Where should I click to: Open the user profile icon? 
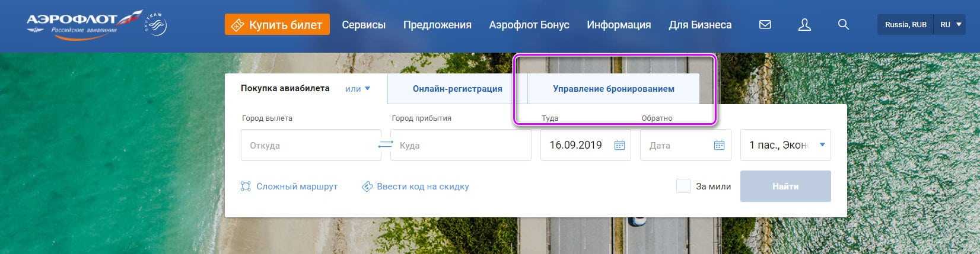(804, 25)
